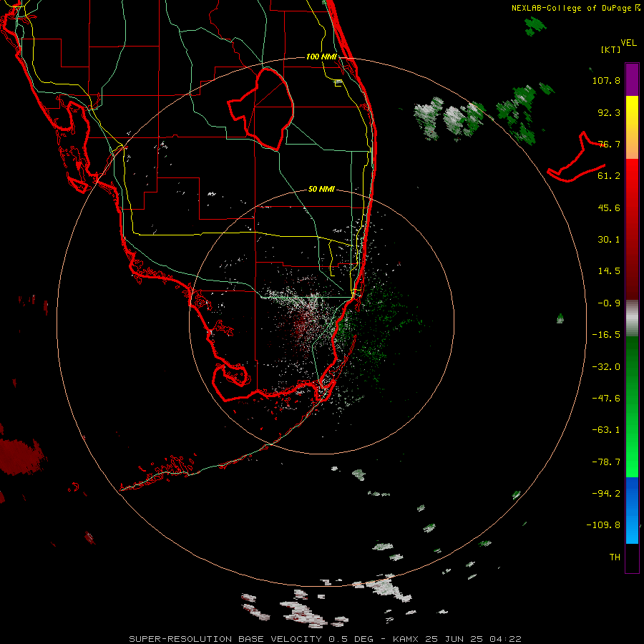
Task: Click the -94.2 value on the velocity scale
Action: (x=606, y=493)
